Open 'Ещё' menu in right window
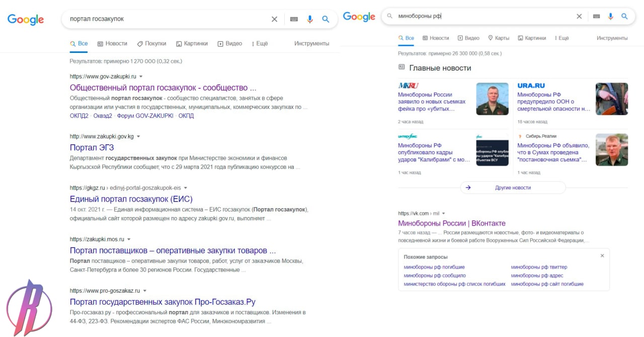The width and height of the screenshot is (644, 337). pos(561,38)
